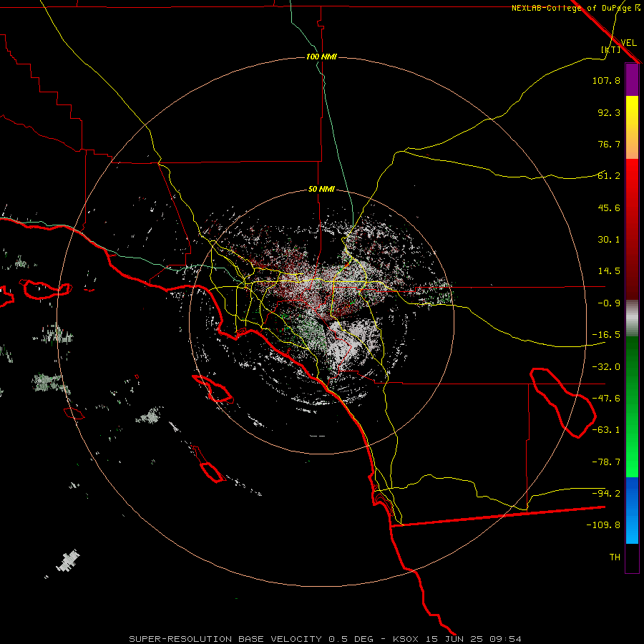The image size is (644, 644).
Task: Click the [KT] units label
Action: 610,49
